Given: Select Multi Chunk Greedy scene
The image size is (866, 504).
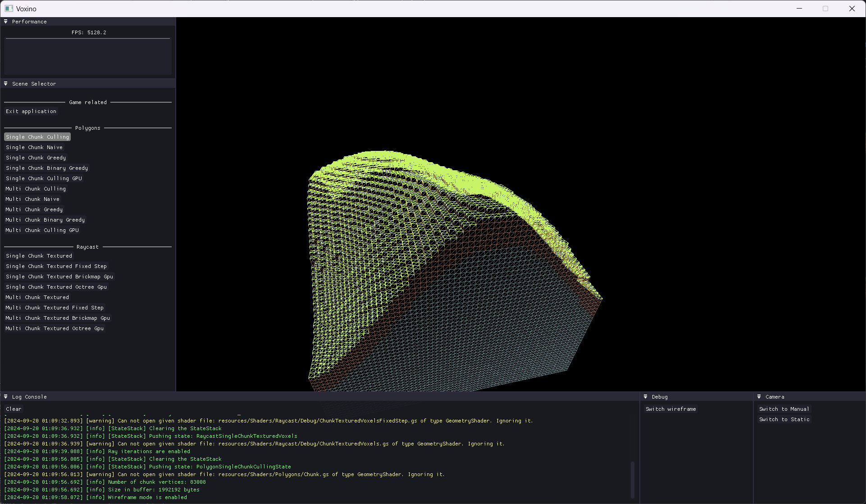Looking at the screenshot, I should pyautogui.click(x=34, y=209).
